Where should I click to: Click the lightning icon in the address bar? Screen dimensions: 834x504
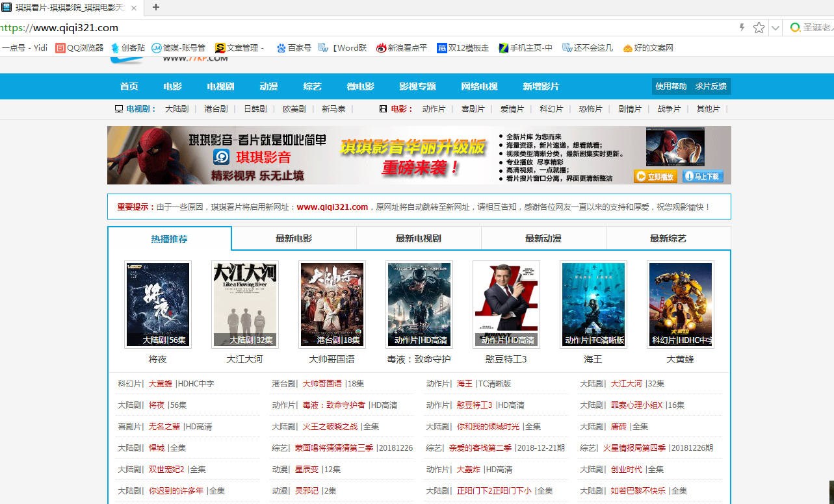[740, 28]
